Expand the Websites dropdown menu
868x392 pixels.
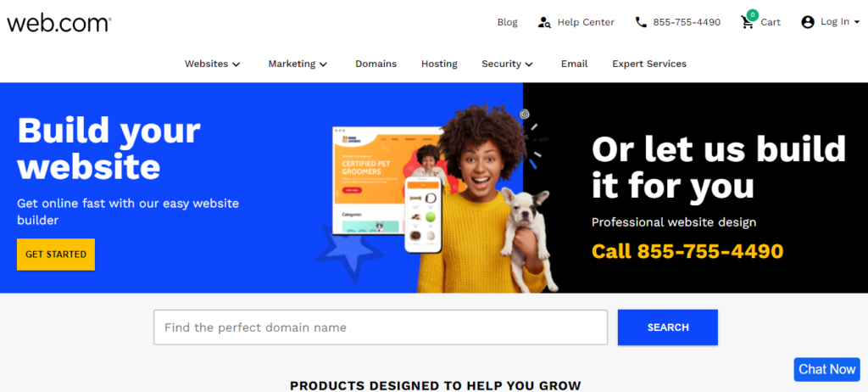coord(212,64)
